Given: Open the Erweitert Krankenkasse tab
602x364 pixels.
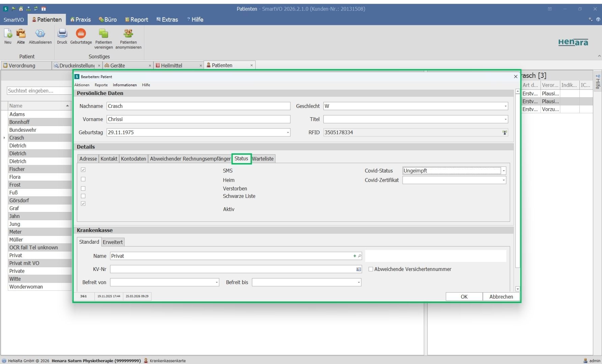Looking at the screenshot, I should (x=113, y=242).
